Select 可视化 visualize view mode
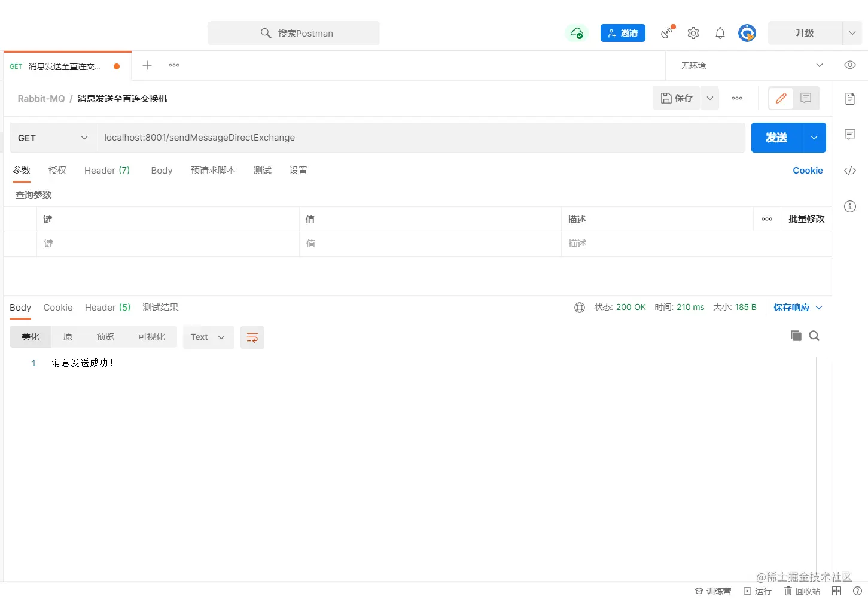 (x=152, y=337)
